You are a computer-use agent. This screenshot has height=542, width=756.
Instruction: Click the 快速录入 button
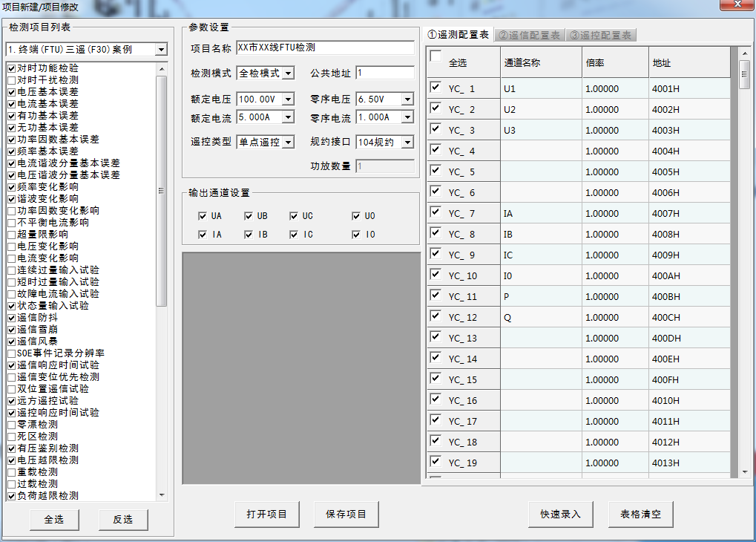click(x=560, y=514)
